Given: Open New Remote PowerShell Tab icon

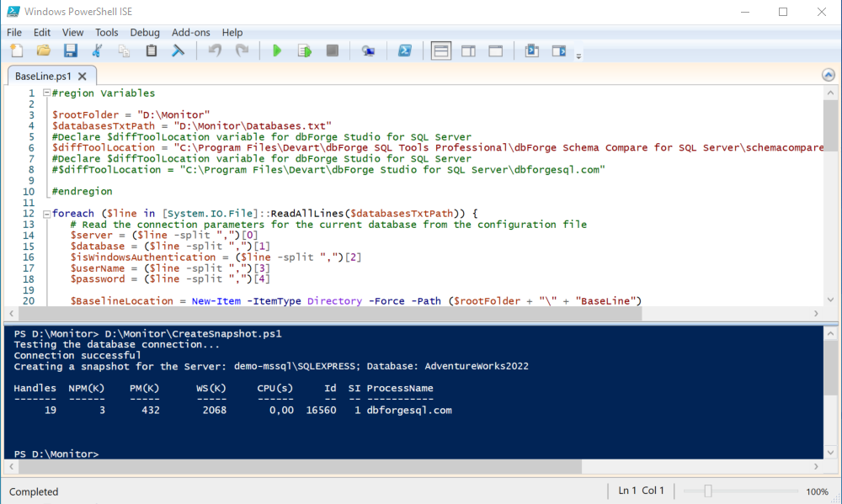Looking at the screenshot, I should click(x=368, y=51).
